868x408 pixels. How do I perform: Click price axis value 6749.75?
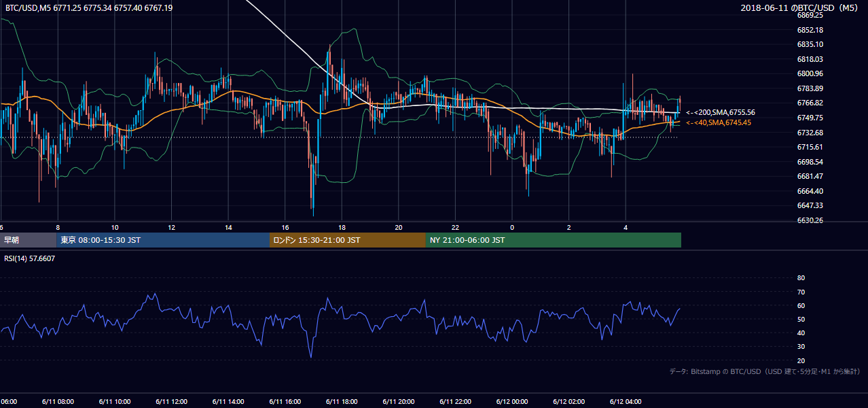810,118
